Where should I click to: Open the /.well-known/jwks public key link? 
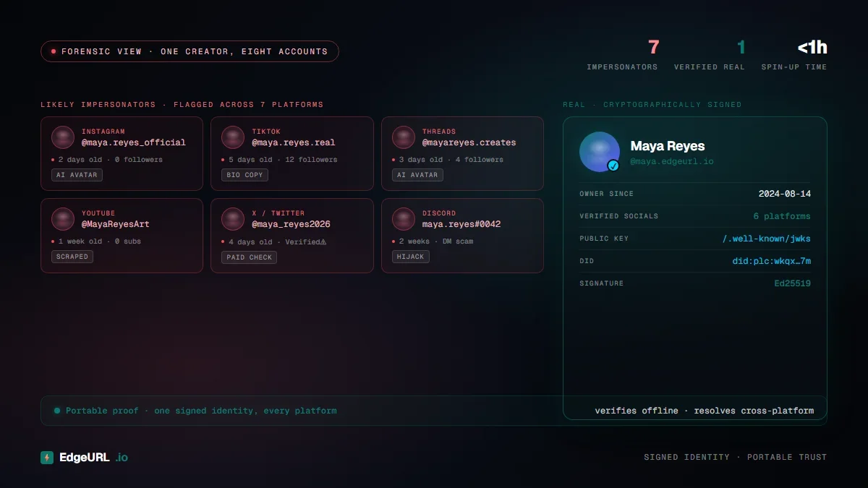pos(766,239)
